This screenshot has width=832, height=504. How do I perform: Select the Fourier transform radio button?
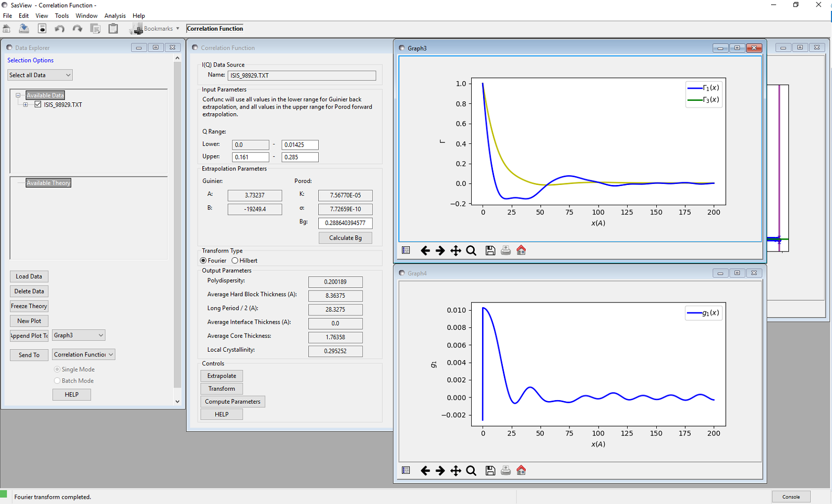click(x=203, y=261)
